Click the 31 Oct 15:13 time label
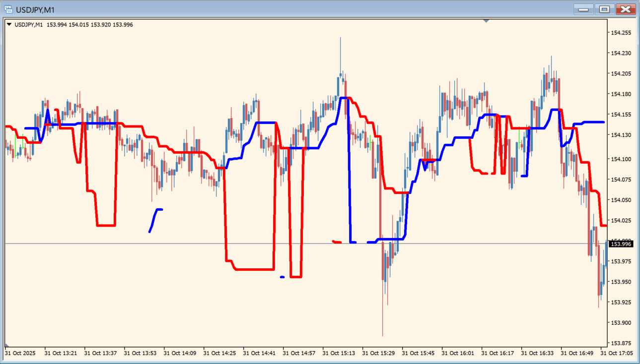Screen dimensions: 640x364 (339, 354)
